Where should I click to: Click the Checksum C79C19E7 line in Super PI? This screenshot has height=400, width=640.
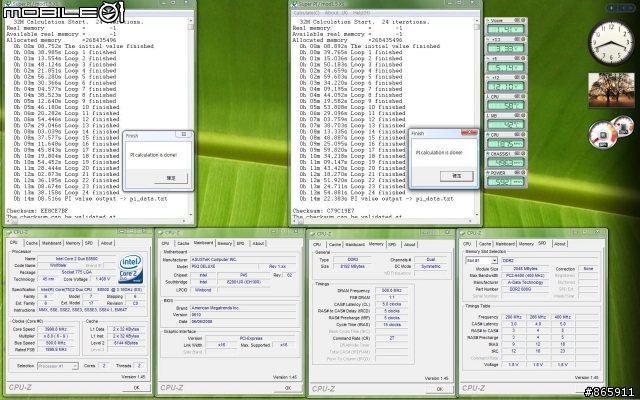tap(321, 211)
